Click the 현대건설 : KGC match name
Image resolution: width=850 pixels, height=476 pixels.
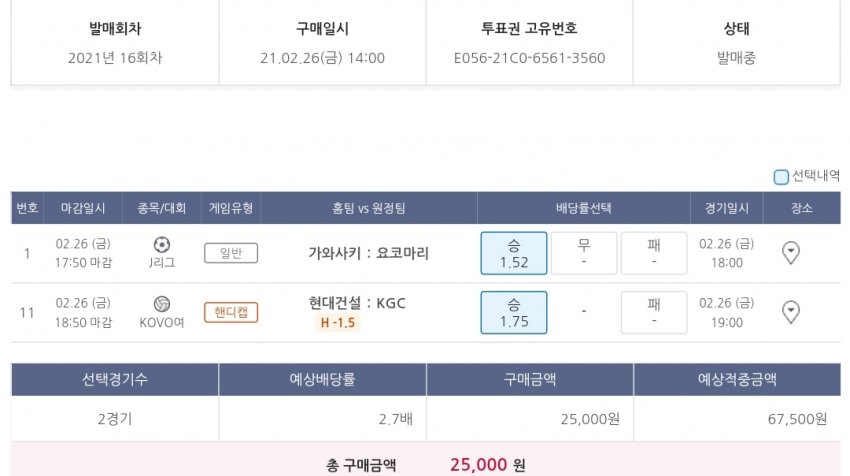pyautogui.click(x=358, y=303)
